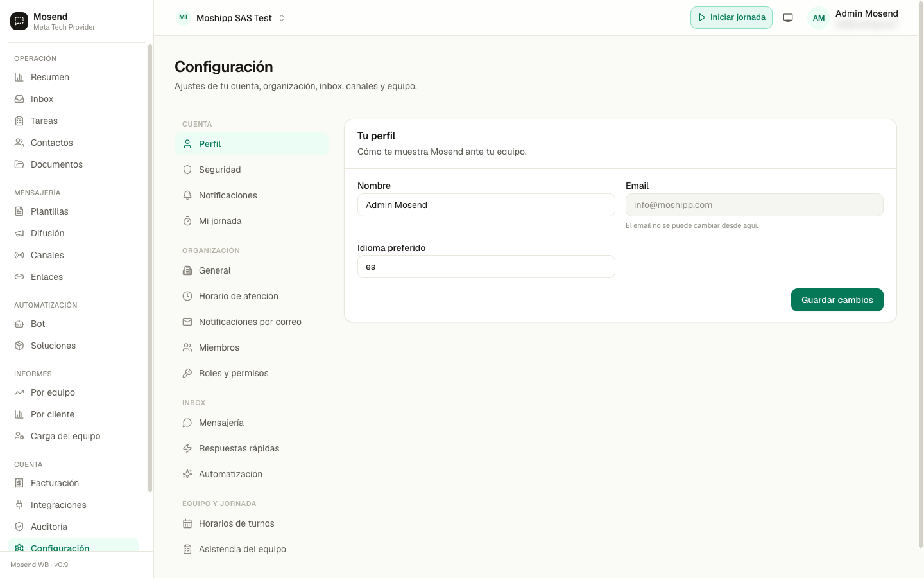Click the Configuración page title
This screenshot has height=578, width=924.
224,67
